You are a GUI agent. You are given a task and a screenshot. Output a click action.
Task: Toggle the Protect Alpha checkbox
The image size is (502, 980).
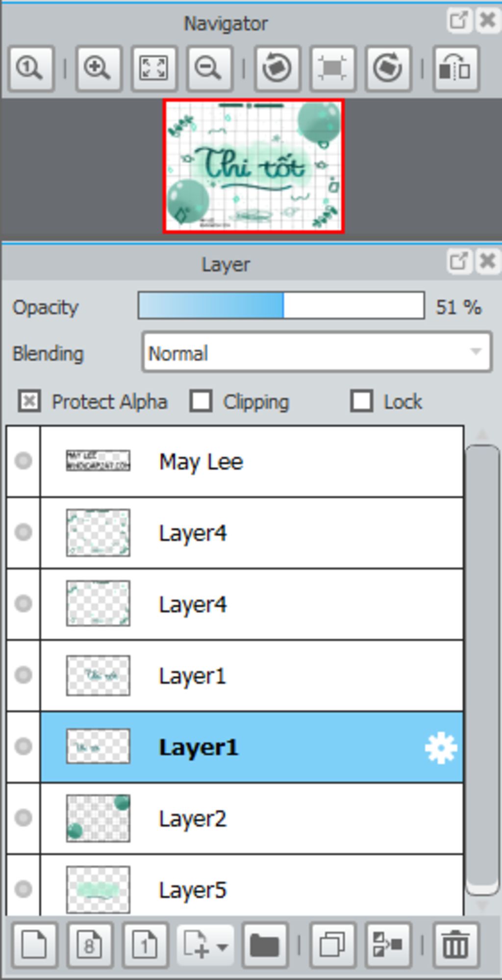pos(29,402)
